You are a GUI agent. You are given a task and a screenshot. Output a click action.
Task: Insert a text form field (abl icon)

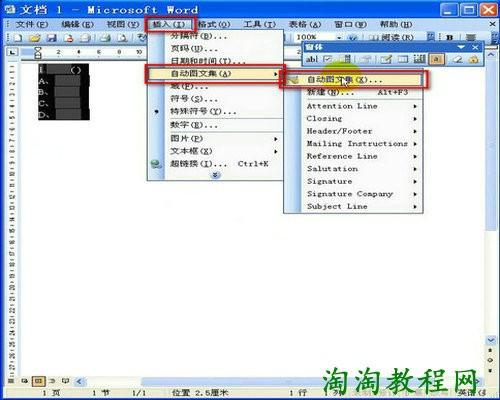coord(312,59)
